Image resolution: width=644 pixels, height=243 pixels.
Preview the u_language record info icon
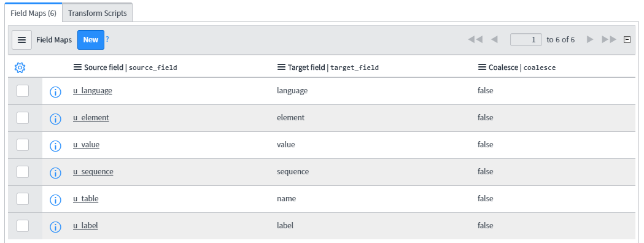pyautogui.click(x=55, y=92)
